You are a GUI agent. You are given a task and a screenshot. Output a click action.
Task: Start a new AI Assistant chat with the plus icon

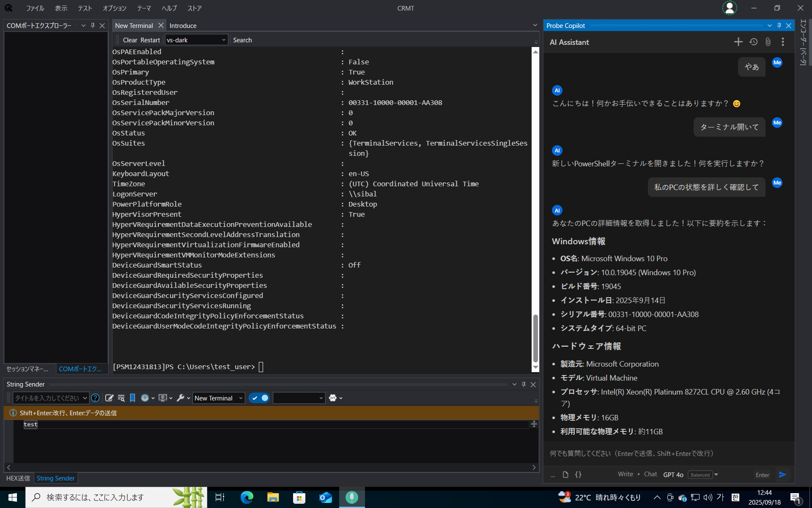pos(738,41)
